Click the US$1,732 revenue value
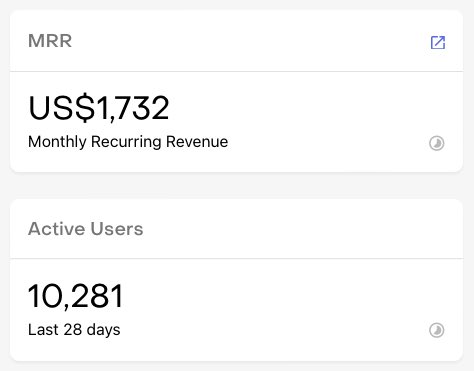 pyautogui.click(x=99, y=108)
